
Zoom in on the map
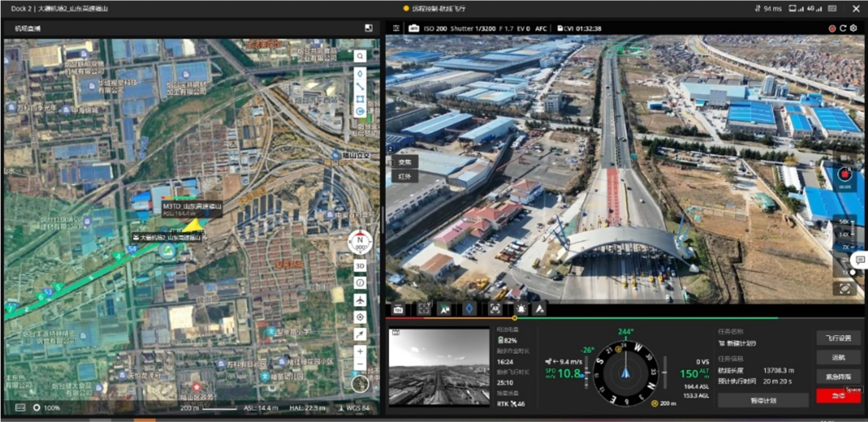[360, 351]
